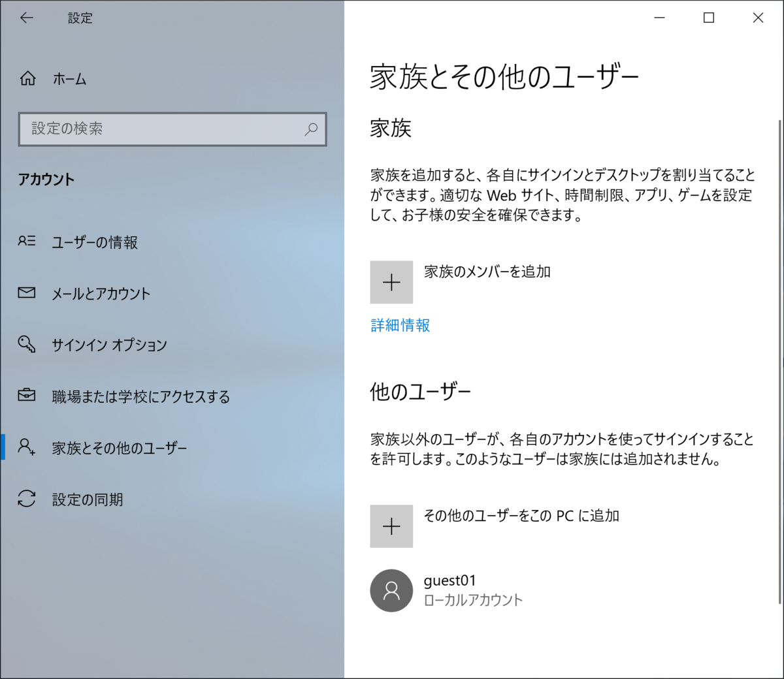Click the 家族 section heading

click(389, 129)
